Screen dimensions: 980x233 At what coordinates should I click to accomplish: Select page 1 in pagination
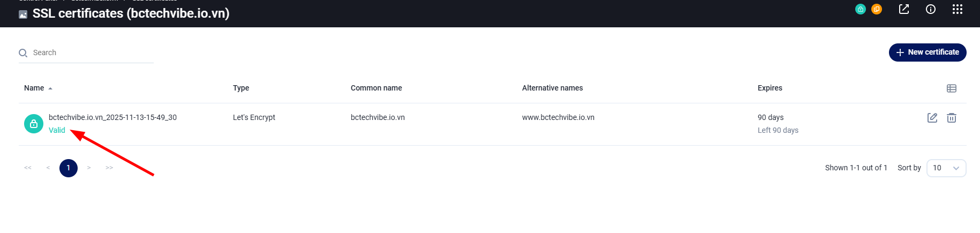[69, 168]
